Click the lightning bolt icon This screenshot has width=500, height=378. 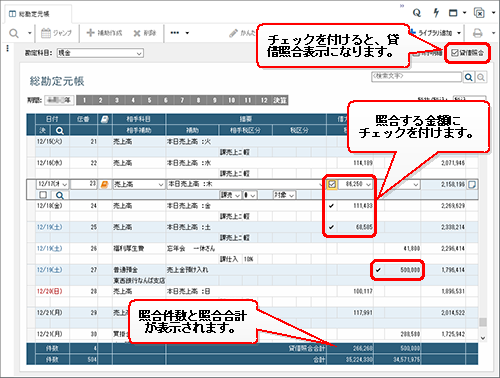click(x=436, y=13)
